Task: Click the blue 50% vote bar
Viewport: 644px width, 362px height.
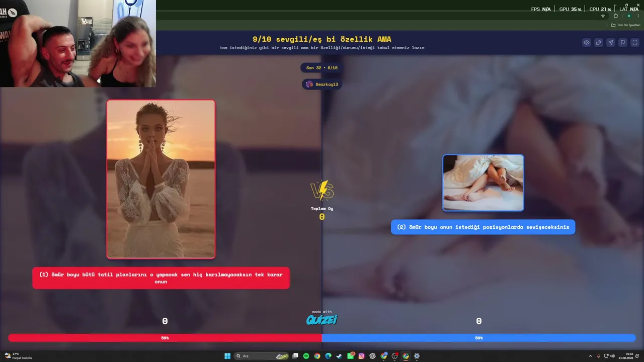Action: click(479, 338)
